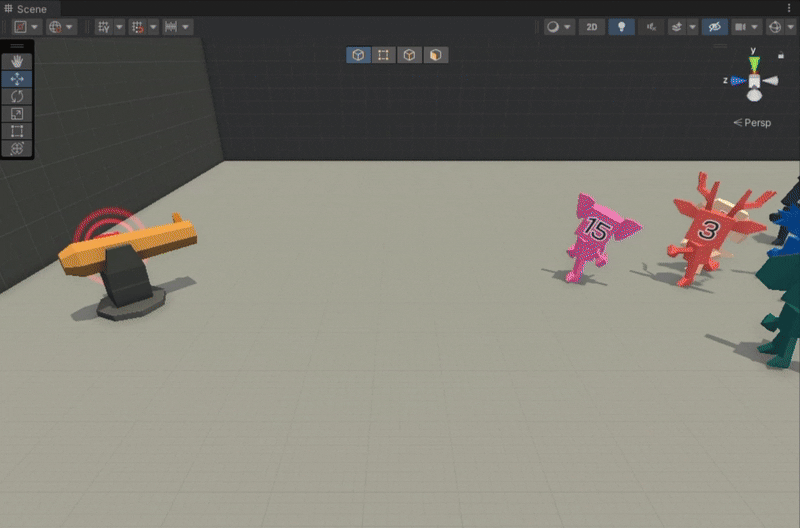Screen dimensions: 800x528
Task: Toggle hidden objects visibility eye icon
Action: coord(715,27)
